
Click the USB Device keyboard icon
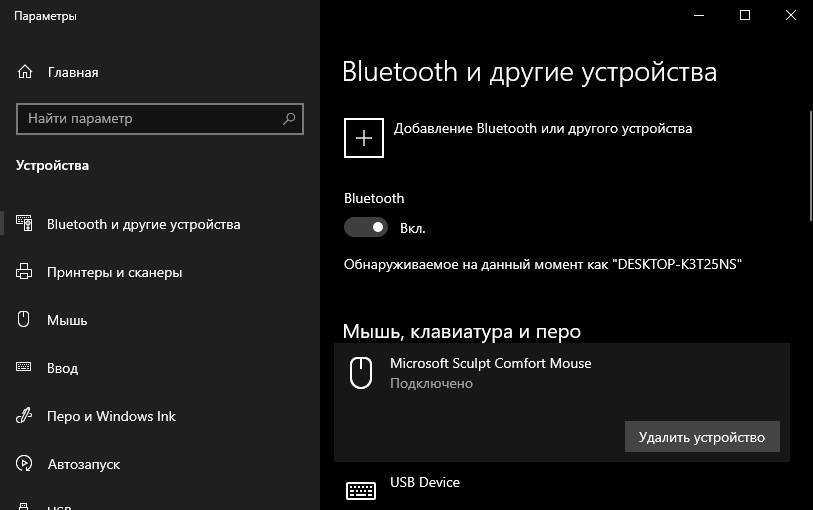tap(360, 489)
